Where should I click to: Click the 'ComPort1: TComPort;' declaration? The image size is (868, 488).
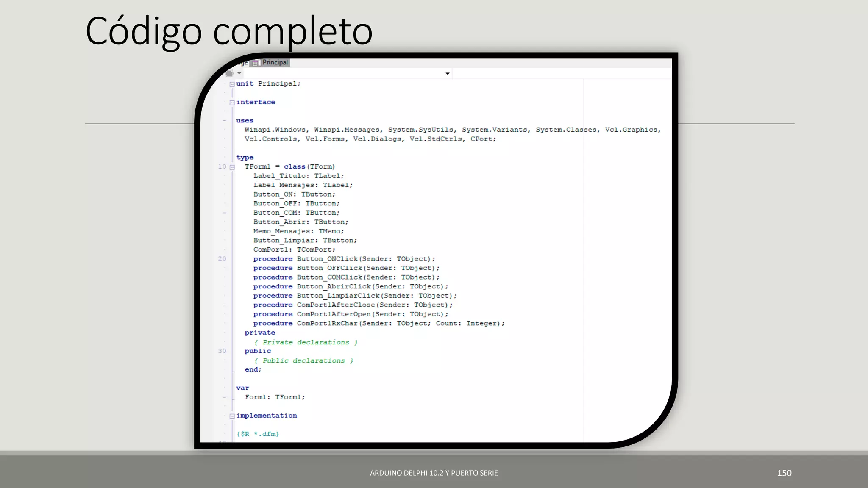pos(294,250)
